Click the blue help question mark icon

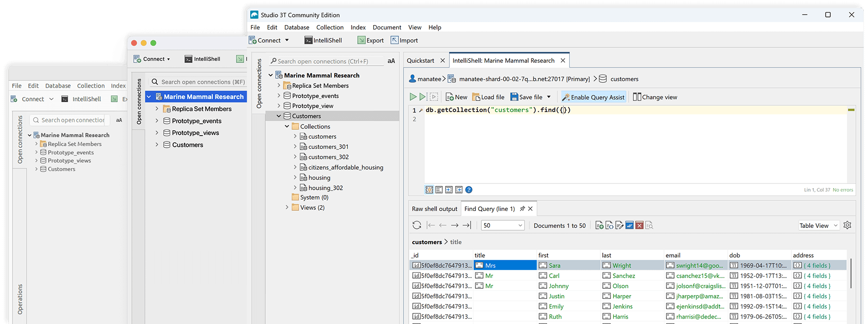click(x=469, y=190)
